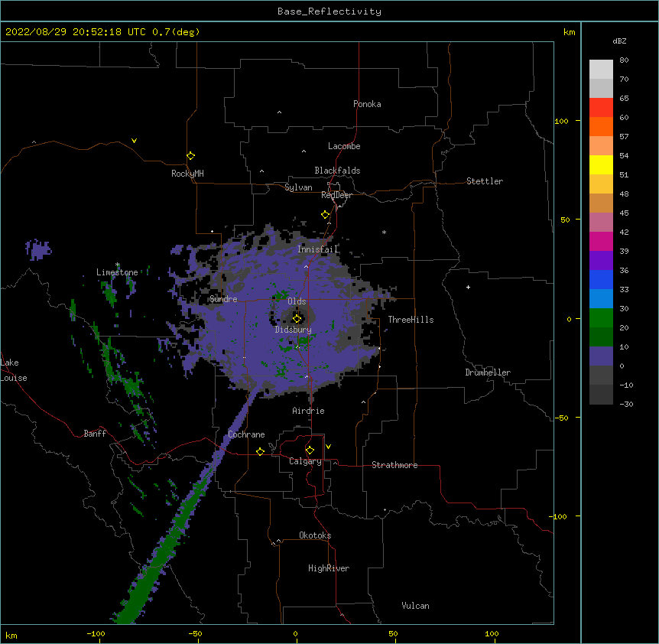Click the Innisfail town label
The height and width of the screenshot is (644, 659).
(317, 249)
